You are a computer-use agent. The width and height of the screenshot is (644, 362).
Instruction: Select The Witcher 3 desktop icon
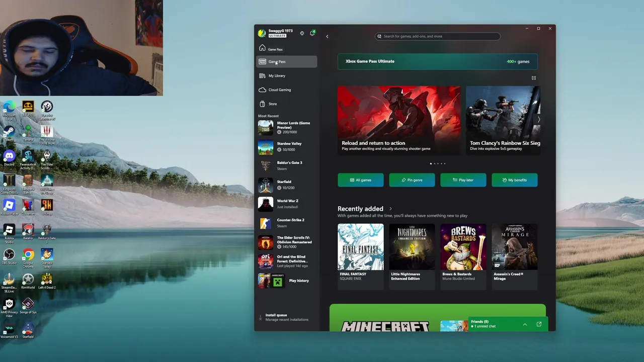(47, 135)
